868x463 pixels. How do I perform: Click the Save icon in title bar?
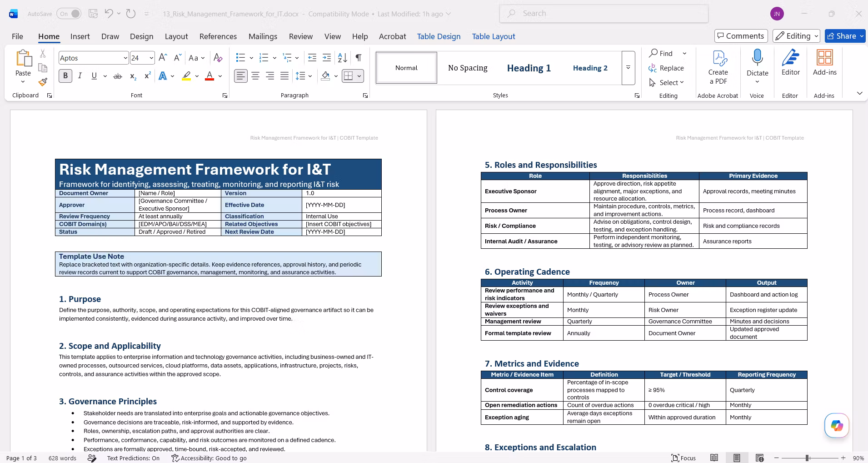(93, 14)
